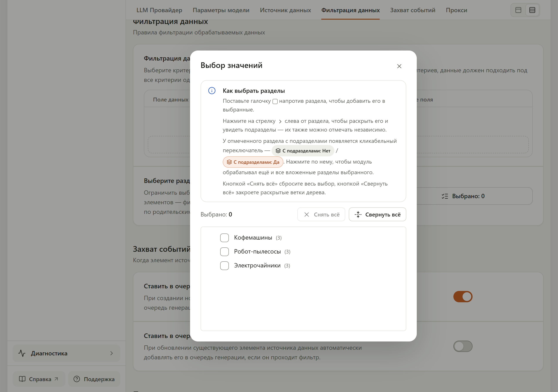Check the Робот-пылесосы checkbox

pyautogui.click(x=224, y=252)
